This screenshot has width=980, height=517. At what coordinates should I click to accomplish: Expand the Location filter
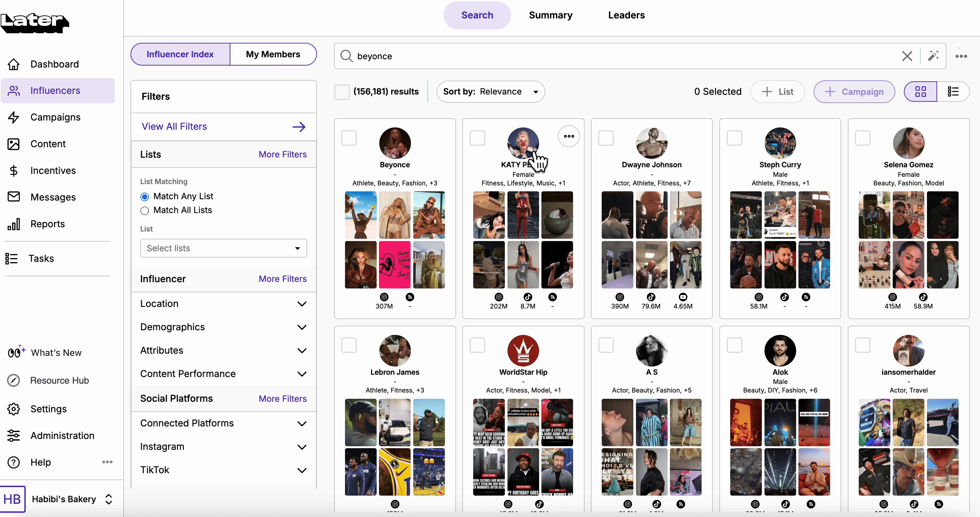click(223, 304)
